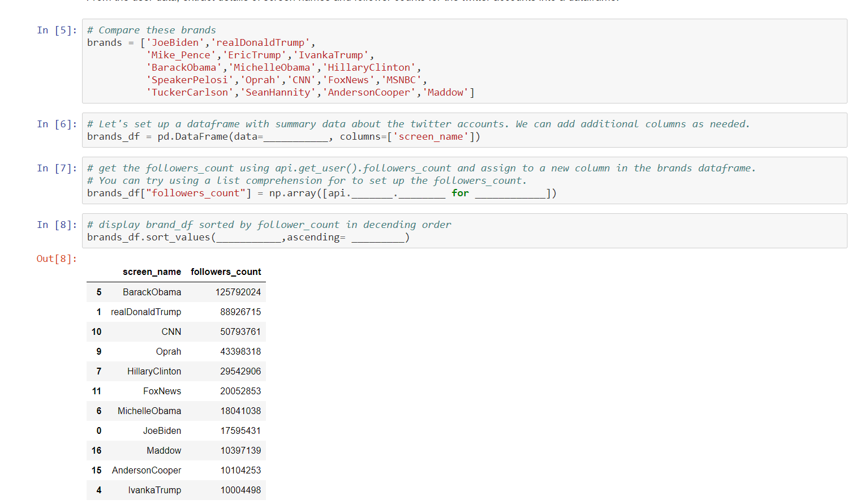Click the 'SeanHannity' string in the brands code
The width and height of the screenshot is (856, 504).
[278, 92]
